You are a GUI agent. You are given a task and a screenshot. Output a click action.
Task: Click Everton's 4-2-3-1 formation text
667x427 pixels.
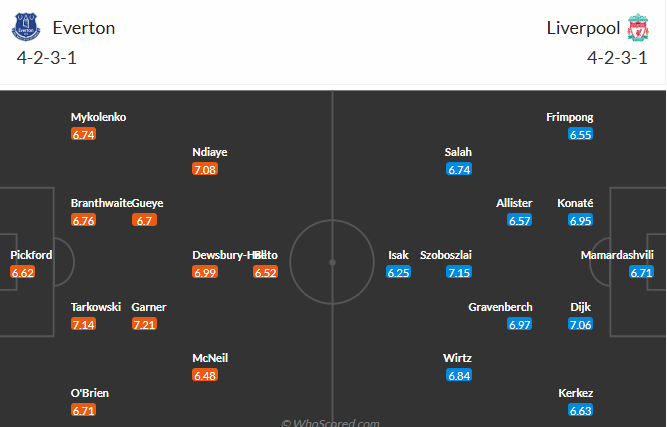[47, 57]
